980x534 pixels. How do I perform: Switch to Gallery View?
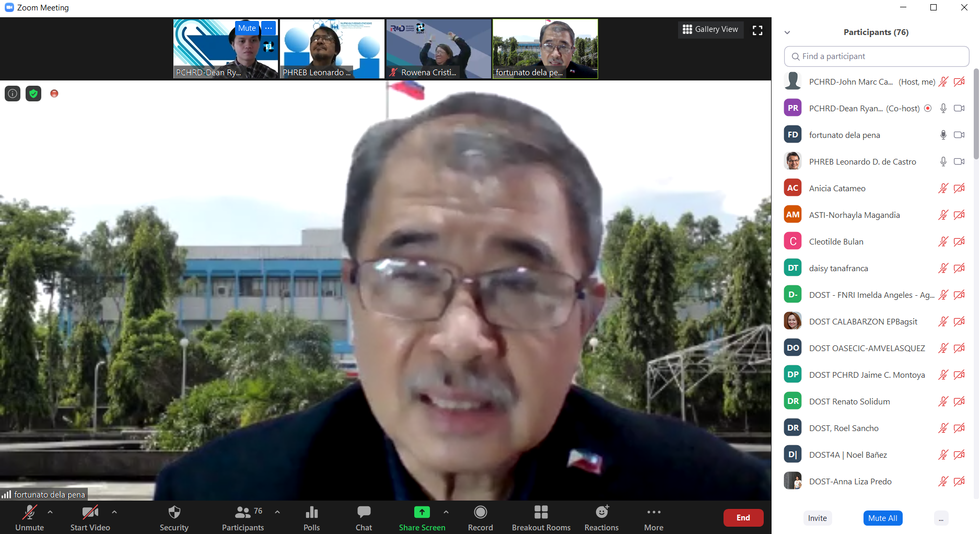[710, 29]
